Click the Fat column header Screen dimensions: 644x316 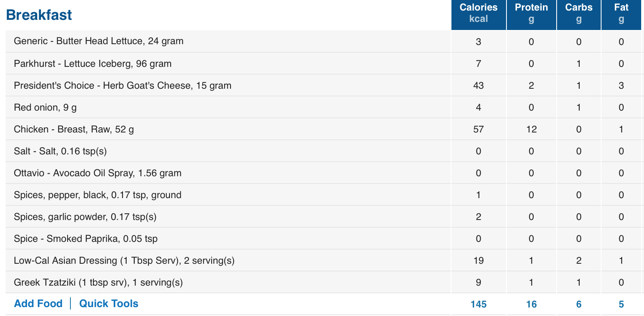621,13
